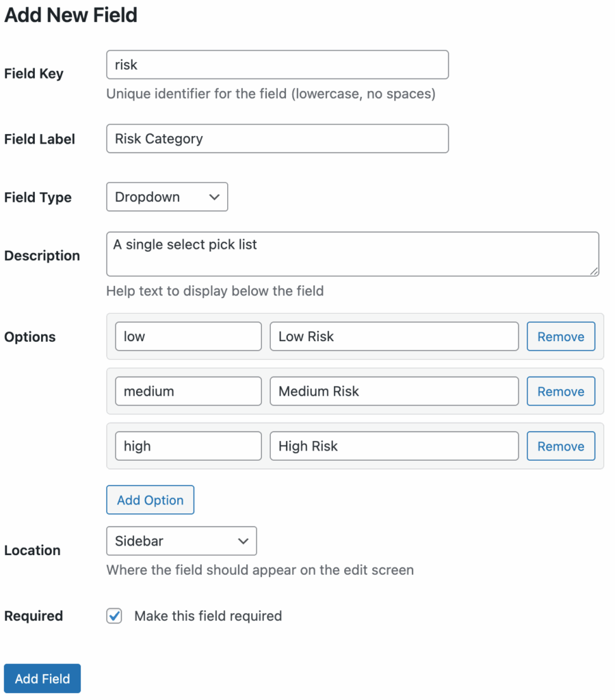Focus the Field Key input containing 'risk'
The height and width of the screenshot is (700, 615).
[277, 65]
